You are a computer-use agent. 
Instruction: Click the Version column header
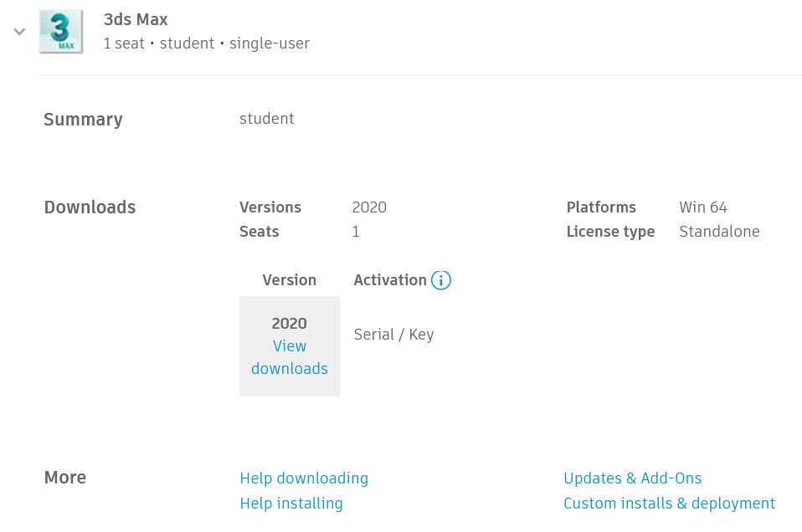pos(289,280)
